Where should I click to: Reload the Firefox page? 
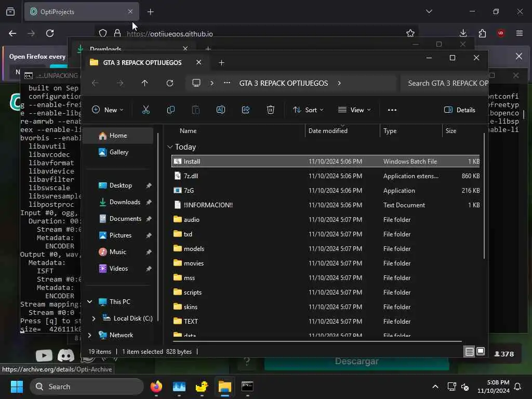point(50,33)
